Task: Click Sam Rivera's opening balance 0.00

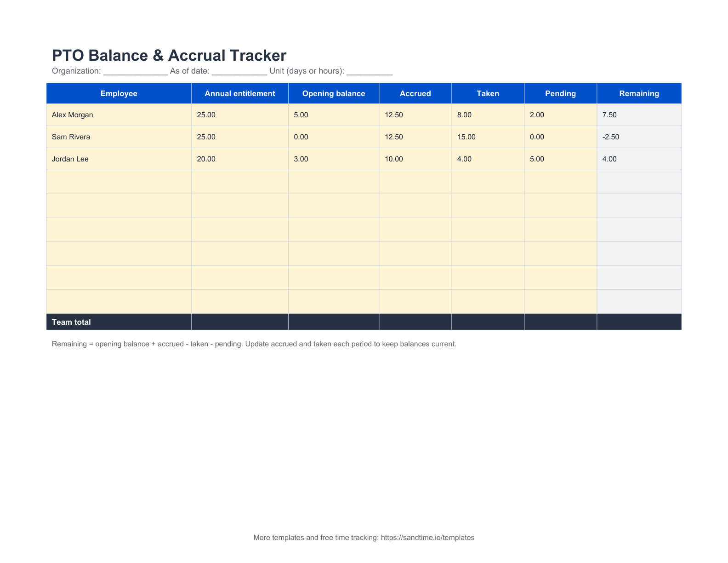Action: click(x=333, y=137)
